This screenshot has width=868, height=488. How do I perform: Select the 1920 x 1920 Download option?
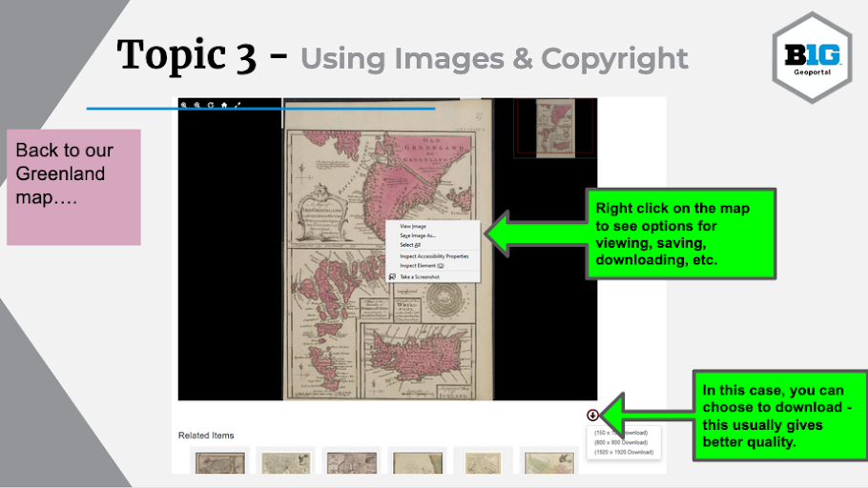coord(624,452)
